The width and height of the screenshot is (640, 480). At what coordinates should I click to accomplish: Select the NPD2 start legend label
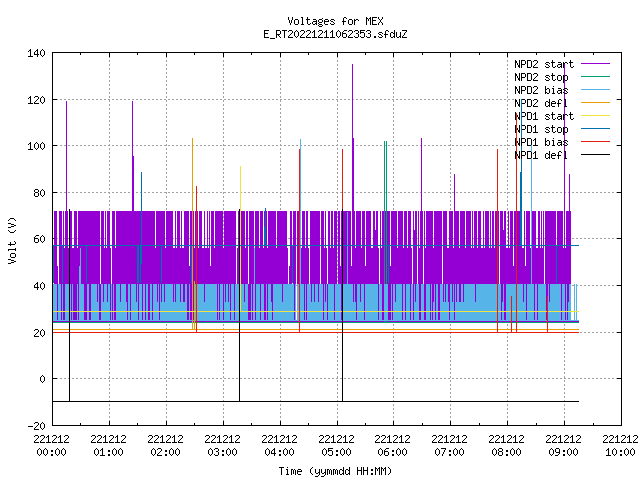(x=544, y=64)
